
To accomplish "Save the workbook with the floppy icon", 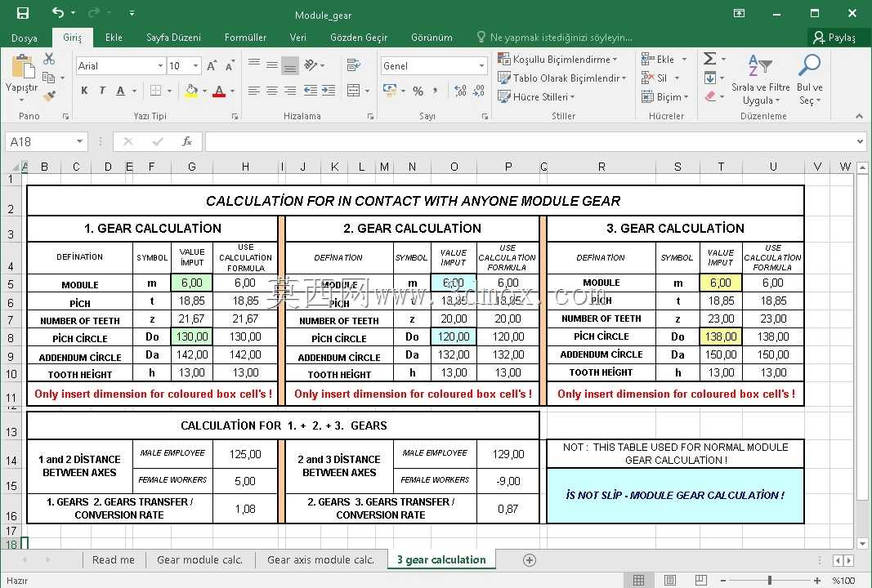I will pyautogui.click(x=22, y=13).
